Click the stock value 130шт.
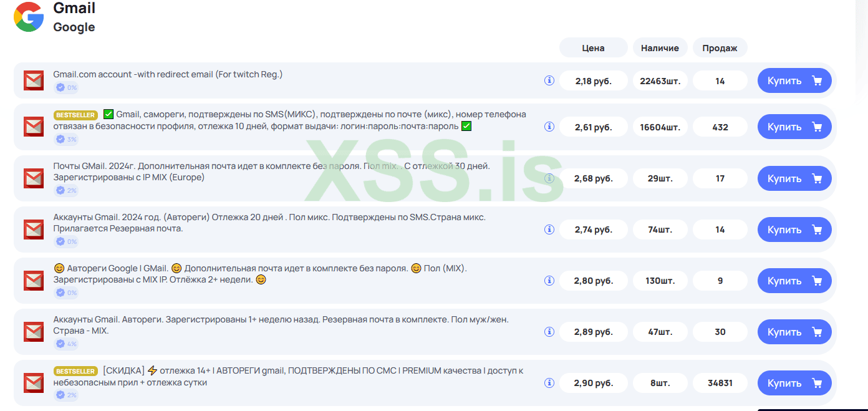Image resolution: width=868 pixels, height=411 pixels. tap(660, 281)
